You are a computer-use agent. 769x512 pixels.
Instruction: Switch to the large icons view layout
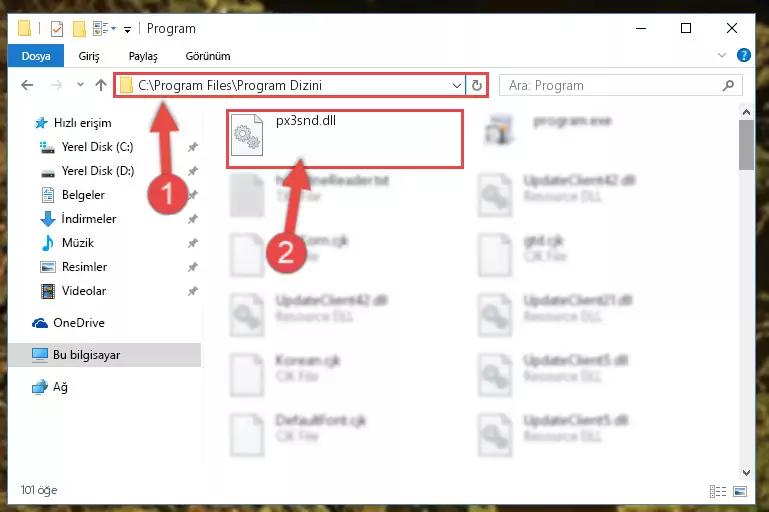[740, 491]
